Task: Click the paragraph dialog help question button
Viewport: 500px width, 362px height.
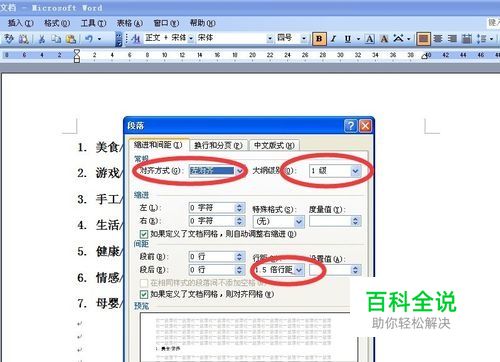Action: coord(351,126)
